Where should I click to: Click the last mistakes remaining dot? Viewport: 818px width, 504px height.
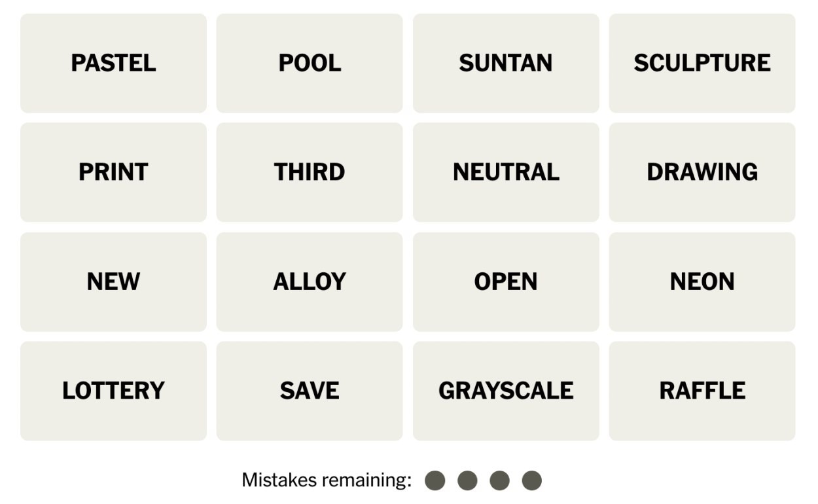click(532, 480)
